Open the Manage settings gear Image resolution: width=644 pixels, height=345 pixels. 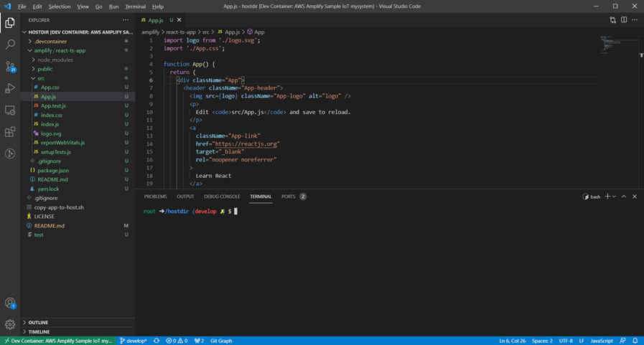10,324
